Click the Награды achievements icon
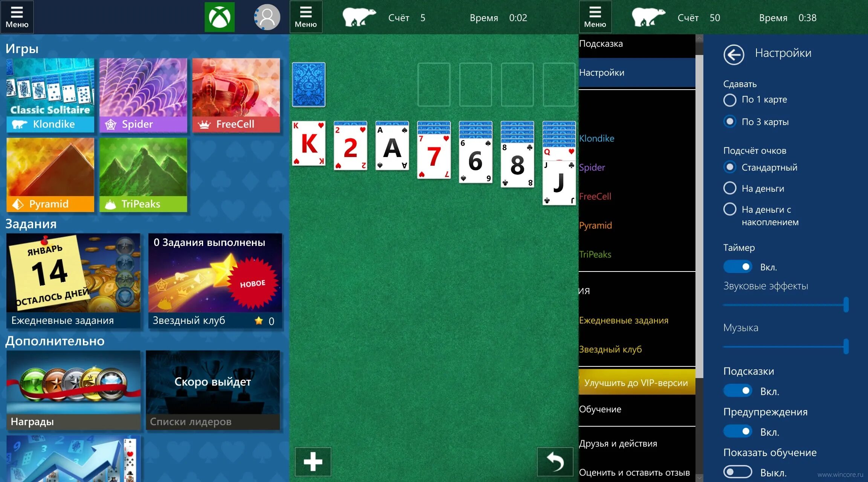This screenshot has height=482, width=868. tap(72, 389)
